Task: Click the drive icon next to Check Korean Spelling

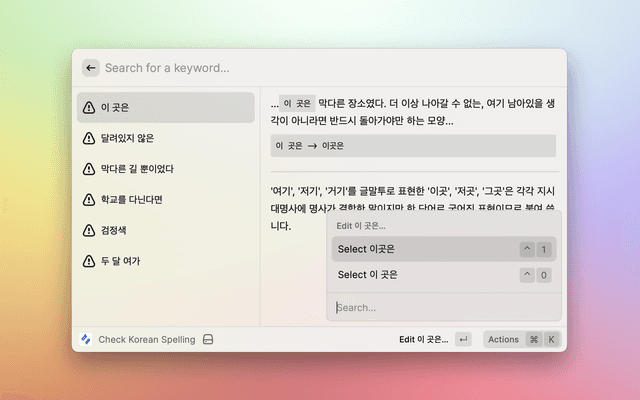Action: [208, 339]
